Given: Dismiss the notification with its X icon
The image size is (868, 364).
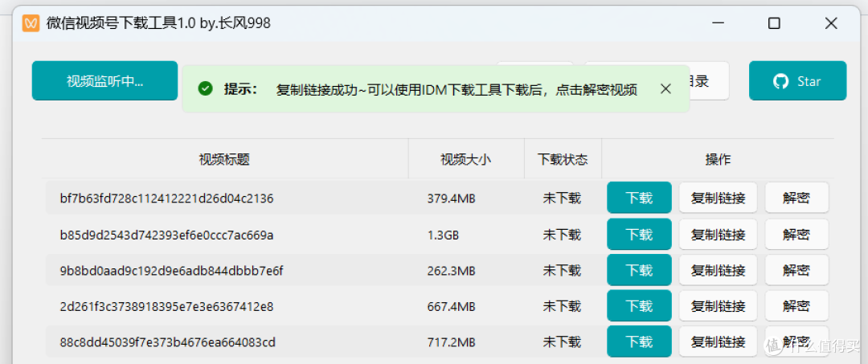Looking at the screenshot, I should point(666,88).
